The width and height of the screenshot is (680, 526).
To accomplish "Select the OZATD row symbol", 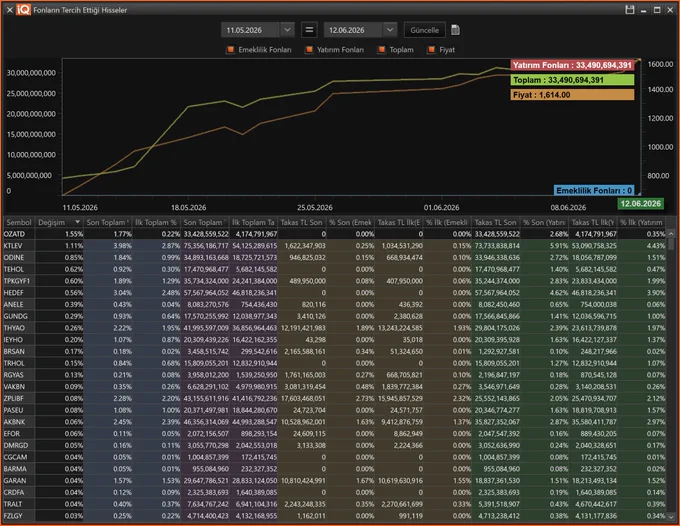I will pos(14,234).
